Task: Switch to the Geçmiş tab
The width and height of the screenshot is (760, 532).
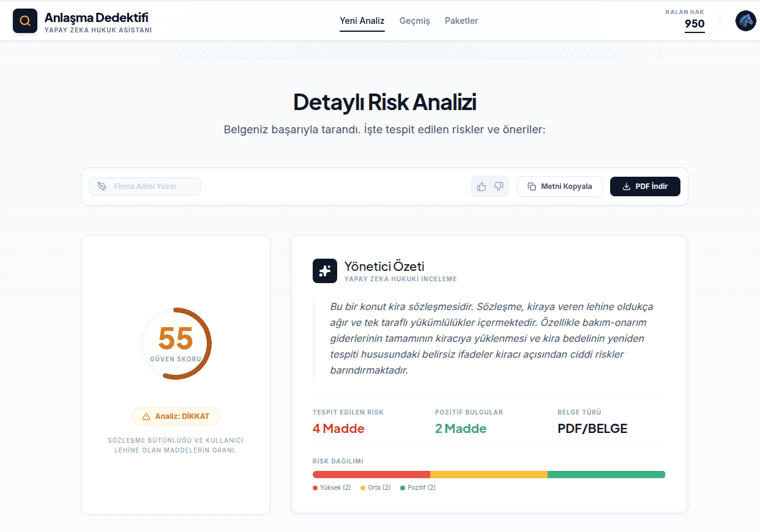Action: pos(415,20)
